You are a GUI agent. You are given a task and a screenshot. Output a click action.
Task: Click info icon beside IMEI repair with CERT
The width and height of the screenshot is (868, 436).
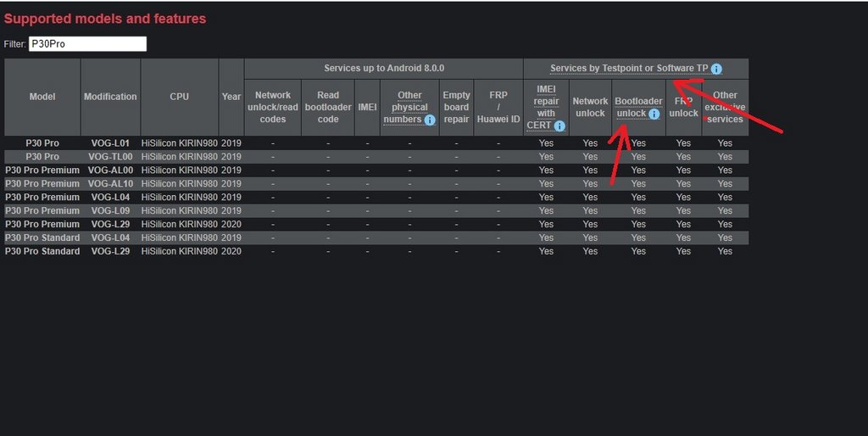coord(559,126)
